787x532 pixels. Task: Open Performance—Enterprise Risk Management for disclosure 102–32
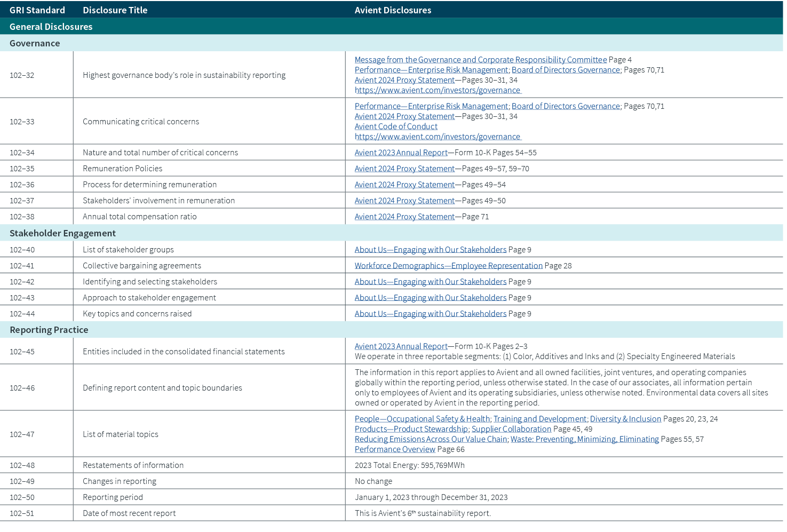coord(431,69)
